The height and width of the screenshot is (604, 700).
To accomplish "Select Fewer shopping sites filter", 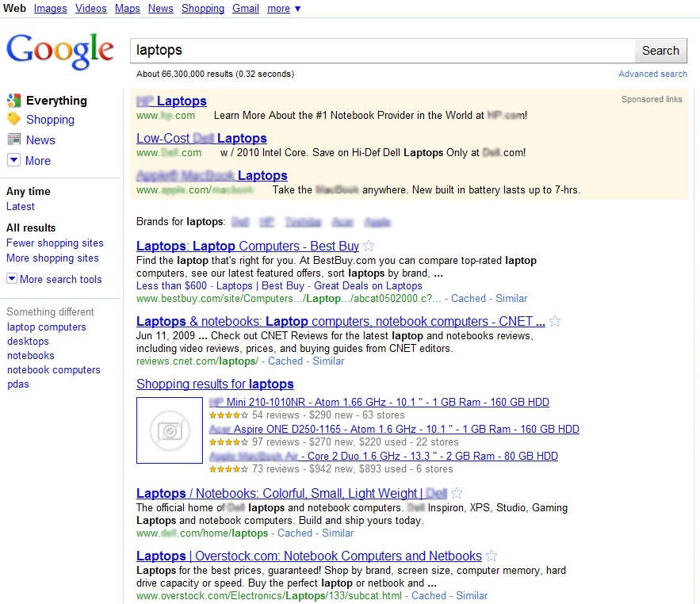I will coord(55,243).
